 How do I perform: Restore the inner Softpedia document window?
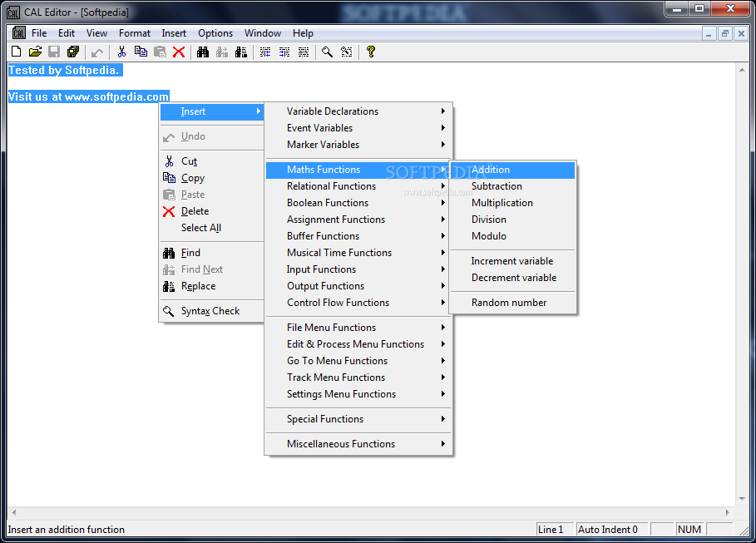(x=724, y=33)
